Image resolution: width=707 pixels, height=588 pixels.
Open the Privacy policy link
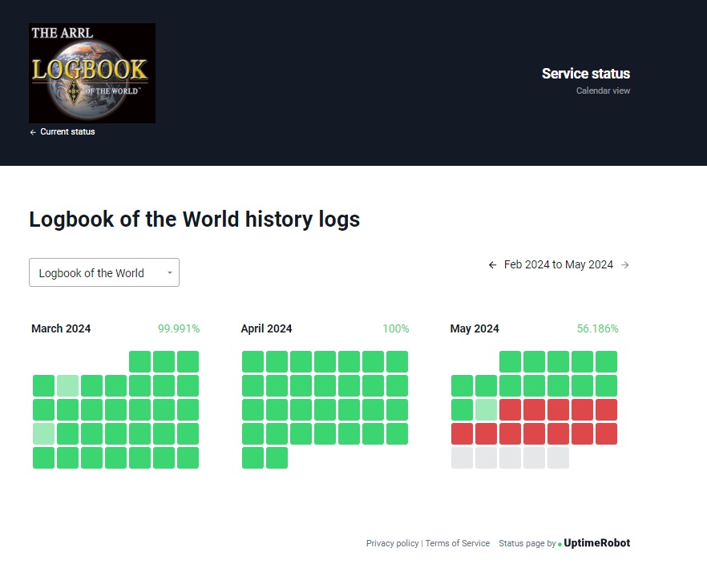pos(392,543)
